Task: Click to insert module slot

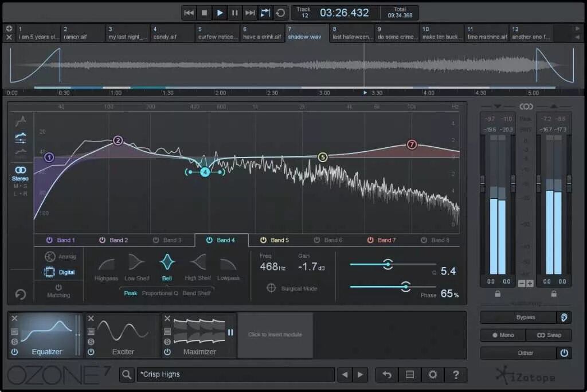Action: (275, 335)
